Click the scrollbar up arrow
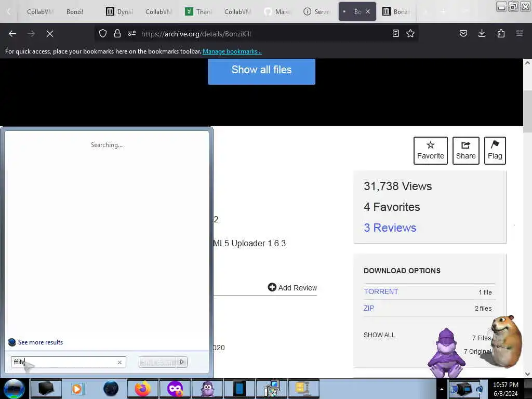Viewport: 532px width, 399px height. coord(527,63)
